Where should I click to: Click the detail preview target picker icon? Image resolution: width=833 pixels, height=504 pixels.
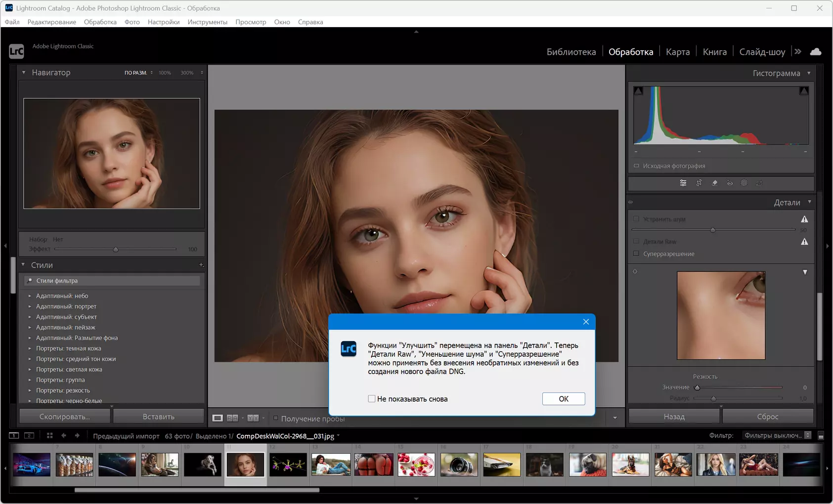point(635,271)
